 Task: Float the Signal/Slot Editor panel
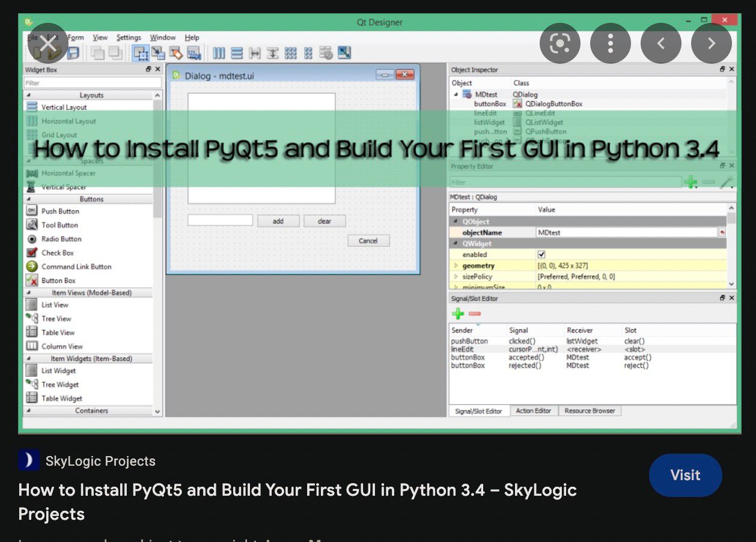pos(722,298)
